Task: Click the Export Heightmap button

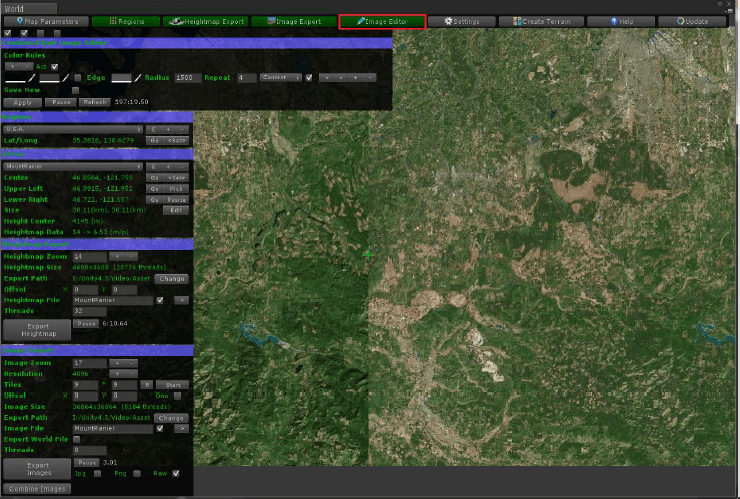Action: (x=37, y=330)
